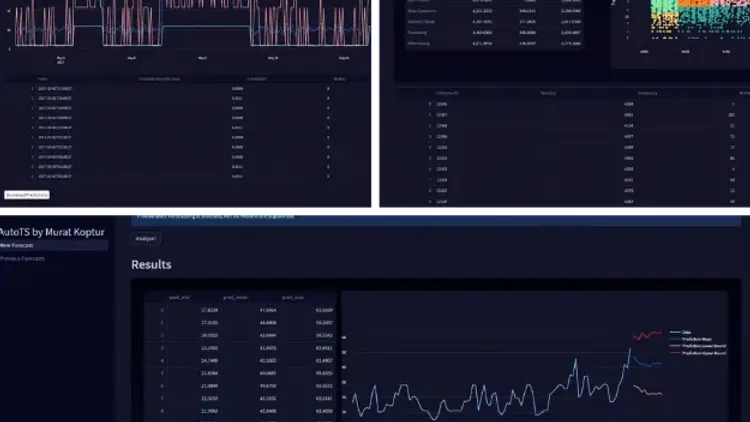Click the Recency column header
This screenshot has height=422, width=750.
tap(548, 93)
